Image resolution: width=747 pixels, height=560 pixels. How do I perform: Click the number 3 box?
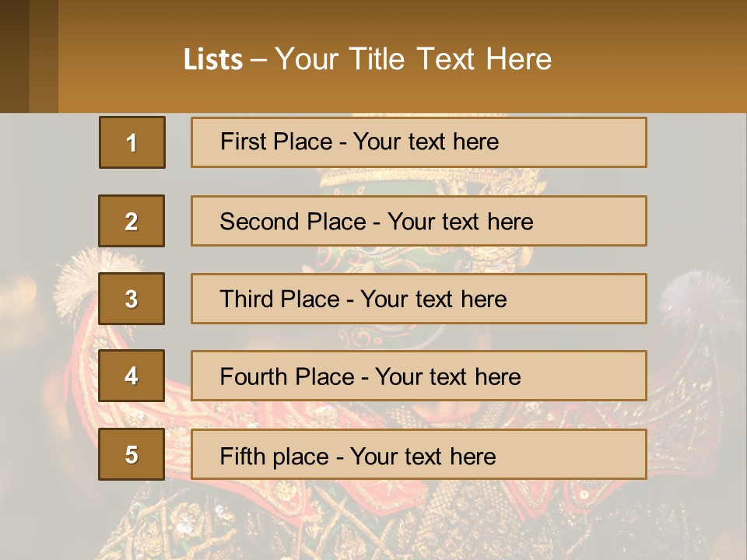(x=132, y=299)
